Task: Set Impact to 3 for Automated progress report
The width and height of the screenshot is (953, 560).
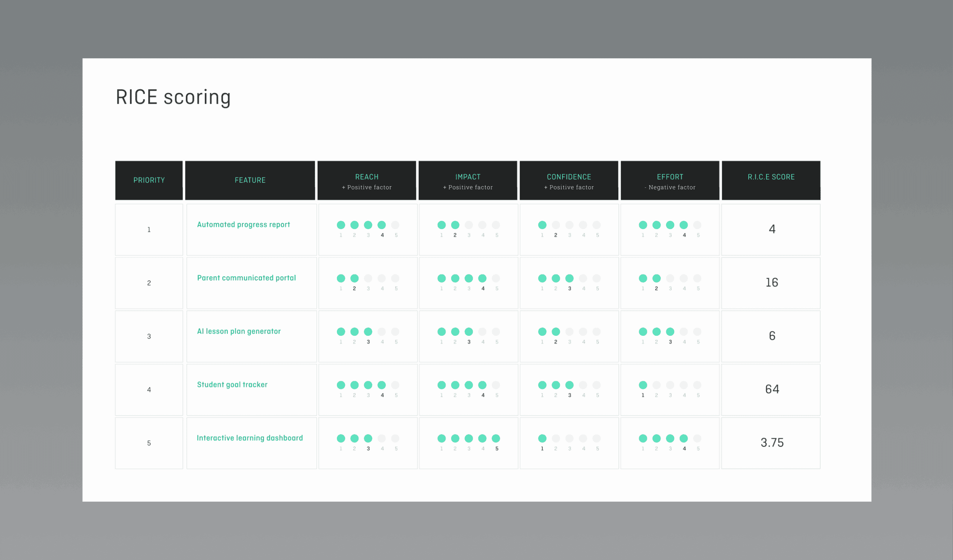Action: pos(469,225)
